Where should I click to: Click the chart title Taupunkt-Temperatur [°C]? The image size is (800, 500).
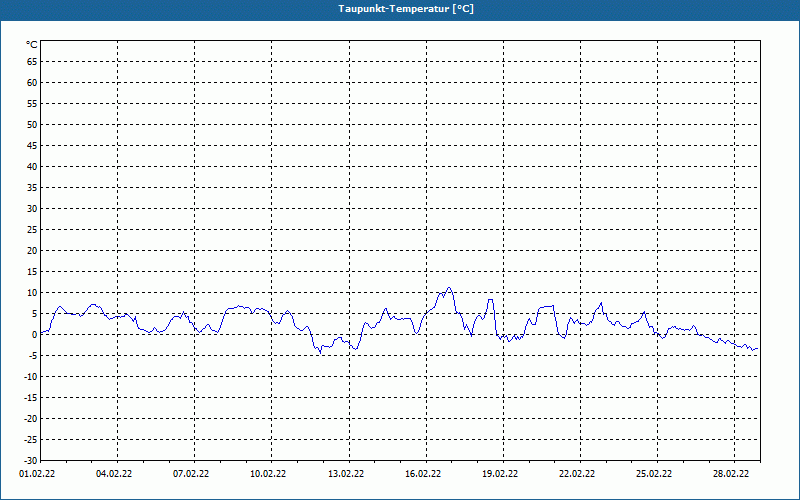tap(406, 9)
